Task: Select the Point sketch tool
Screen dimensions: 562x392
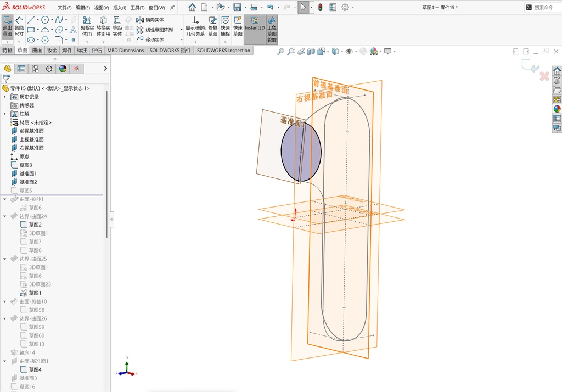Action: (x=73, y=40)
